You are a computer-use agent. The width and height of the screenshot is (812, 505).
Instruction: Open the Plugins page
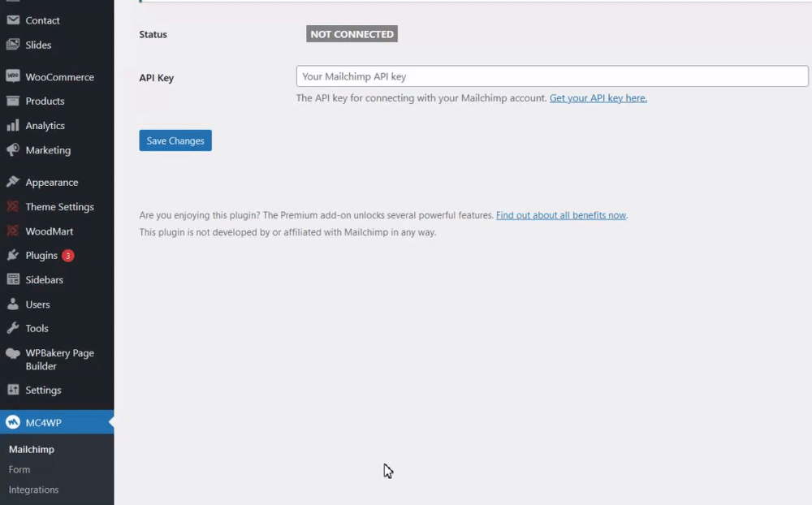[41, 256]
